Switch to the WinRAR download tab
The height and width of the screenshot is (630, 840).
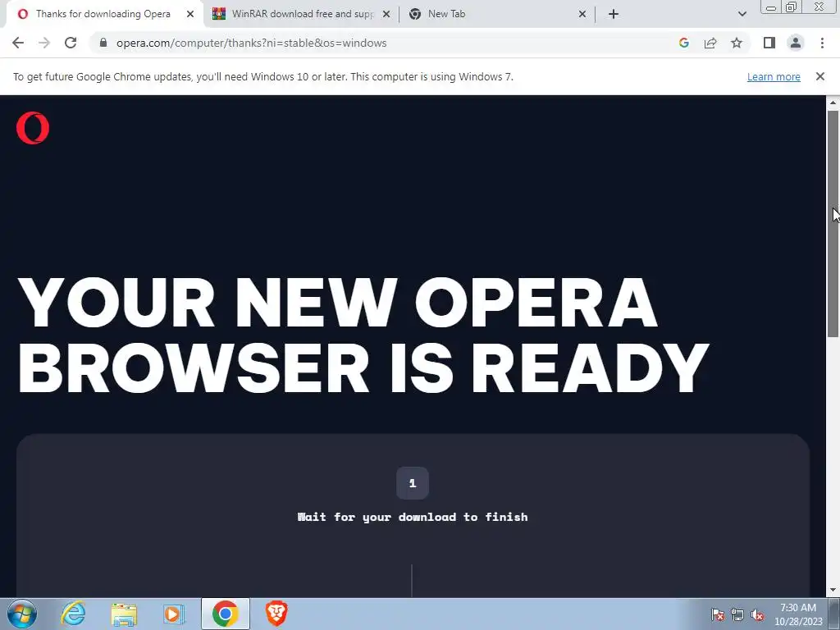(x=301, y=14)
